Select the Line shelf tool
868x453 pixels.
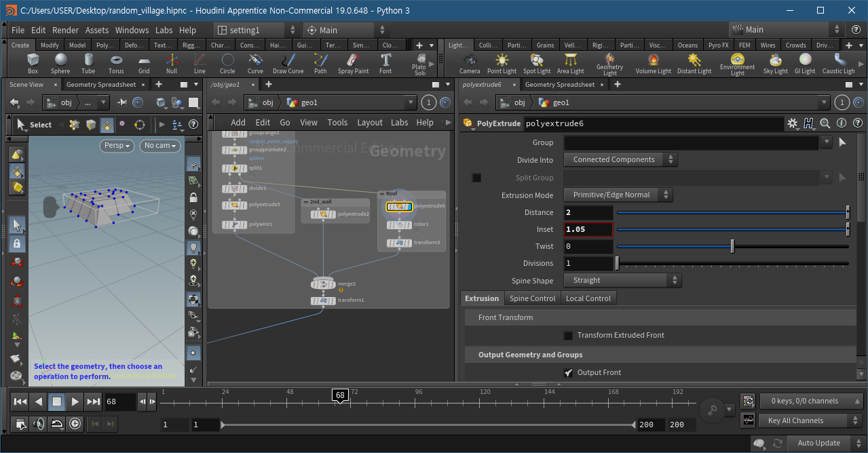(200, 63)
